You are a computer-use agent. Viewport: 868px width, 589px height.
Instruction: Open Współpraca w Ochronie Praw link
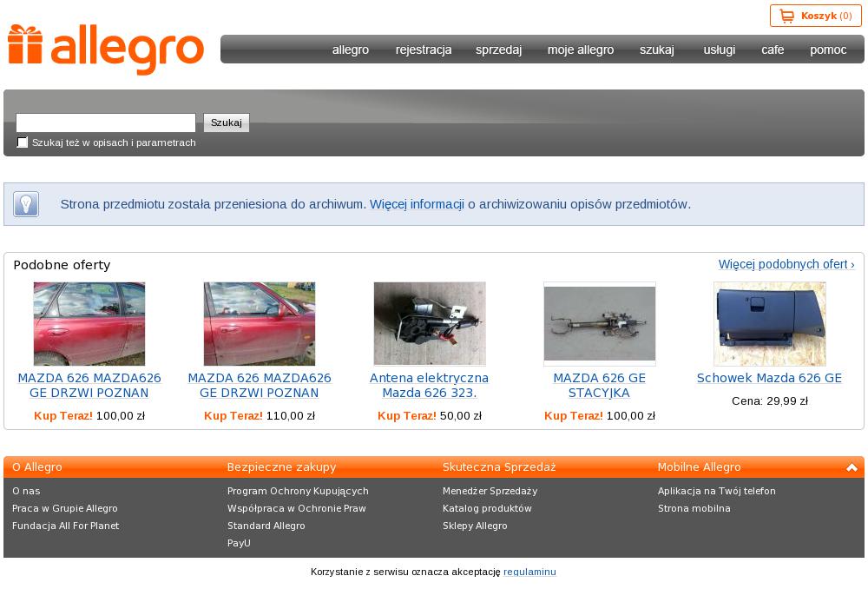pyautogui.click(x=297, y=508)
